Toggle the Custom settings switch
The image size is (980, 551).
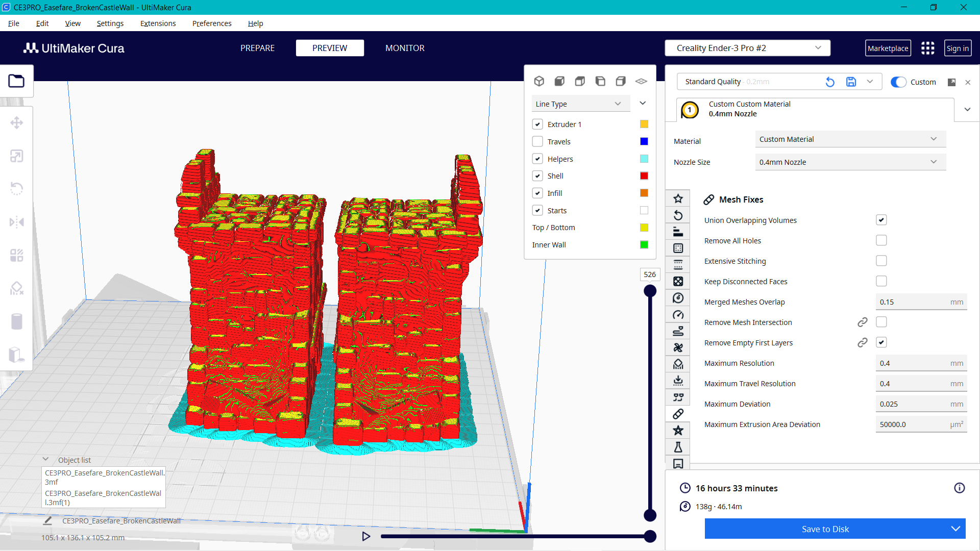pos(898,82)
